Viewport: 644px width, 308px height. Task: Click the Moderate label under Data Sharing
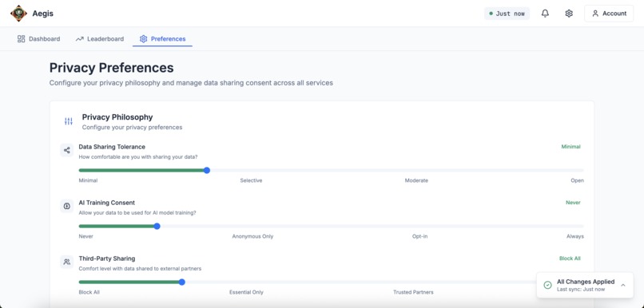(x=416, y=180)
